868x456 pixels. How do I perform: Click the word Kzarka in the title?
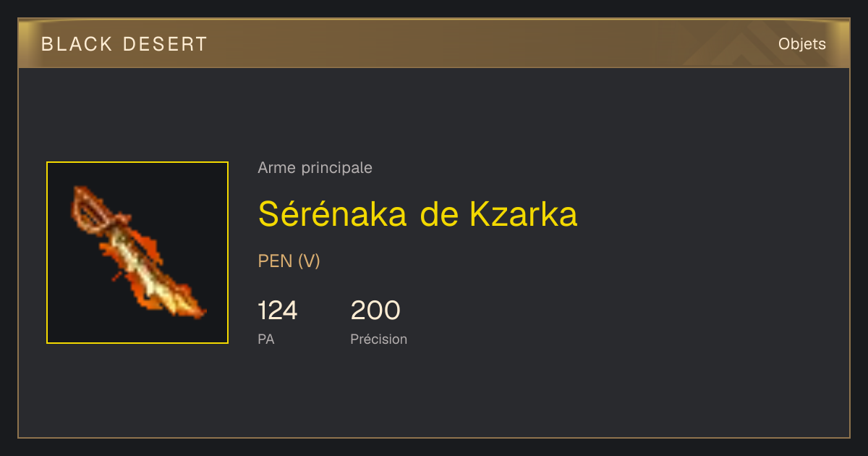click(523, 214)
